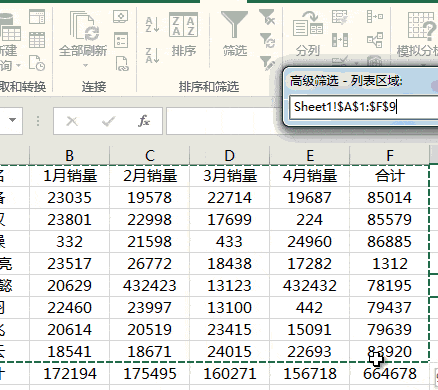438x390 pixels.
Task: Select cell containing 332
Action: point(69,242)
